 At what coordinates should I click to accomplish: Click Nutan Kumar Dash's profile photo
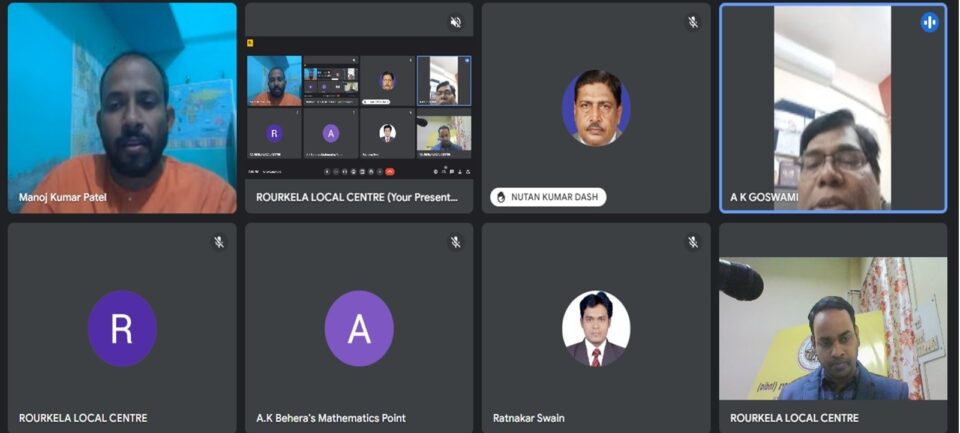click(596, 108)
